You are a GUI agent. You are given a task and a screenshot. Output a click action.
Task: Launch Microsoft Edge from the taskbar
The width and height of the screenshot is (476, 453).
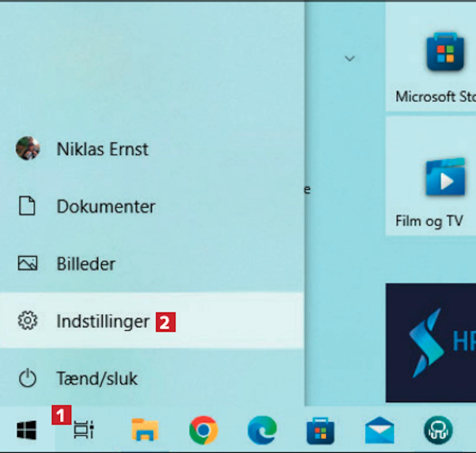pos(262,430)
